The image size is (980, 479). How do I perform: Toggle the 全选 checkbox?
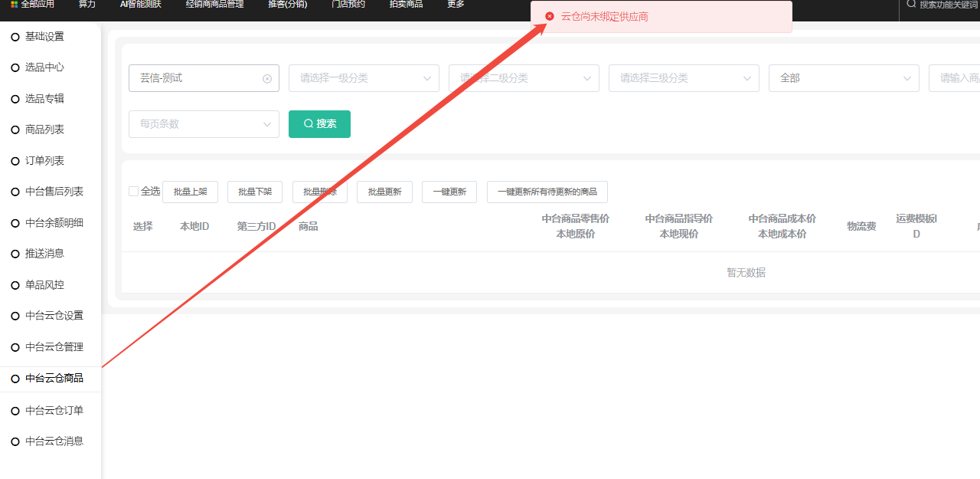click(134, 191)
